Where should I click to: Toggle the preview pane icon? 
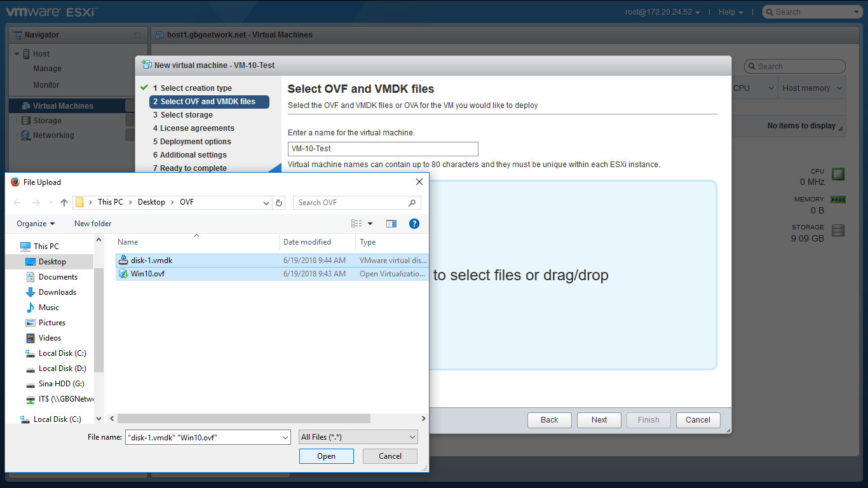click(391, 224)
